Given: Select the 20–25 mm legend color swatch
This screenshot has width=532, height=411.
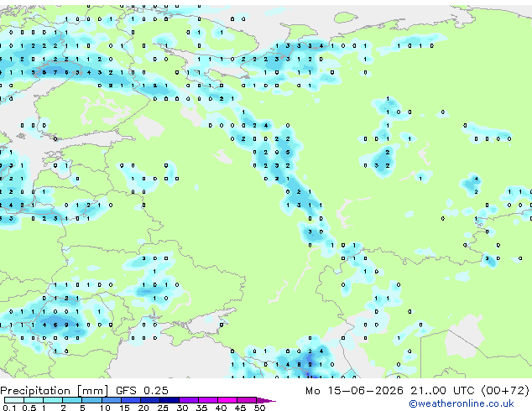Looking at the screenshot, I should point(150,400).
